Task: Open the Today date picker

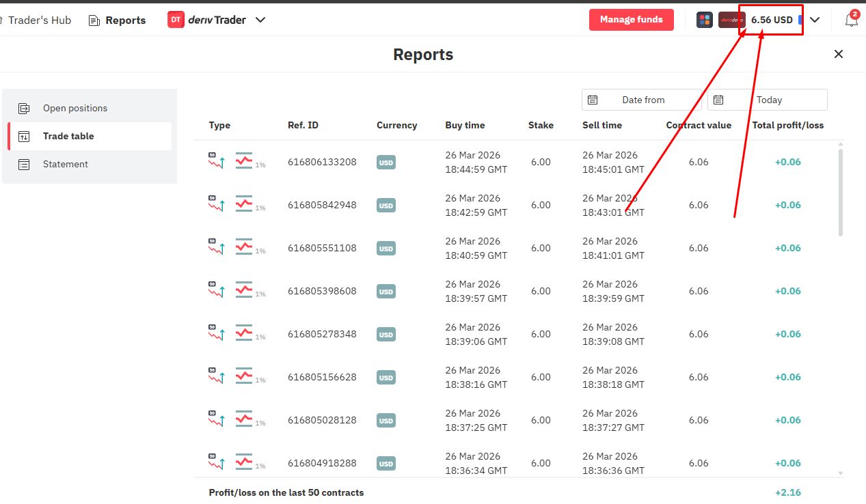Action: tap(768, 100)
